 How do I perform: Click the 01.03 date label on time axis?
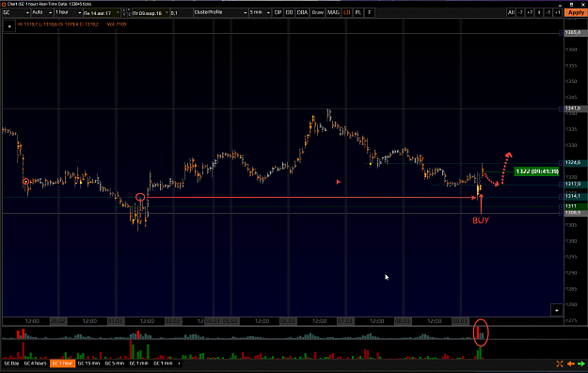coord(115,321)
